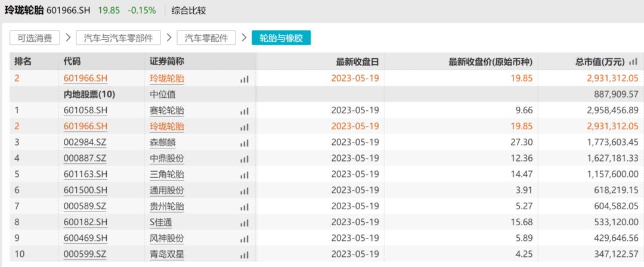Open chart icon for 三角轮胎 row
This screenshot has height=267, width=644.
click(x=244, y=175)
